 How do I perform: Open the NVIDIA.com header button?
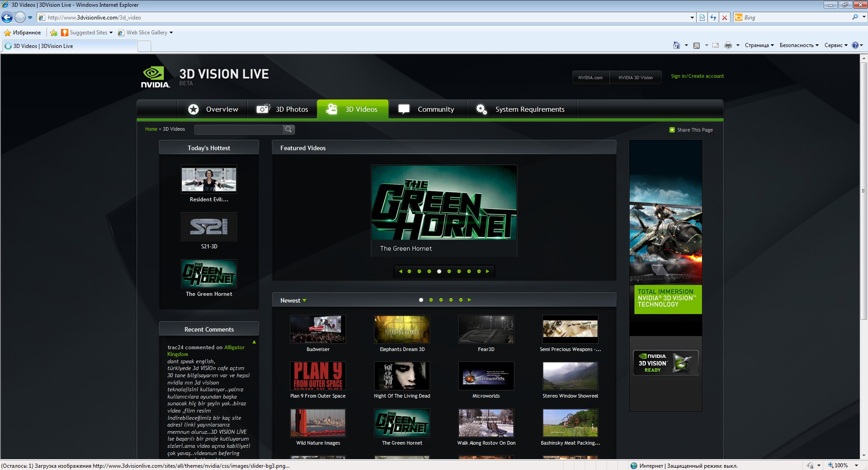tap(590, 77)
